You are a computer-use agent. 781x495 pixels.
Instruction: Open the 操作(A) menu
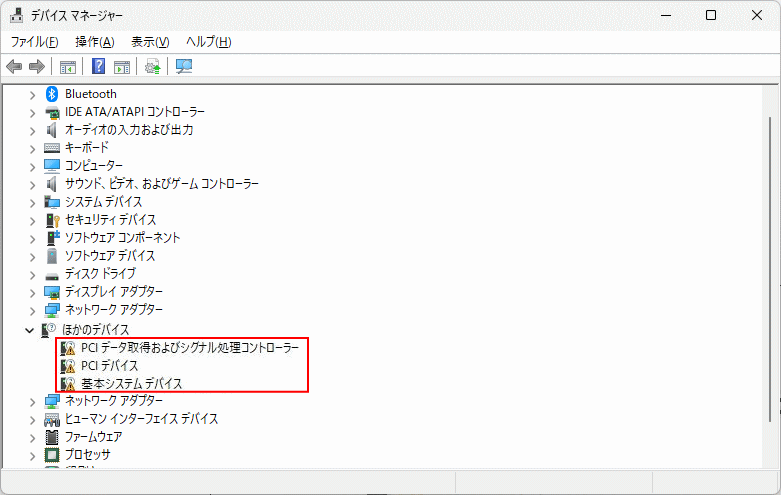click(x=95, y=42)
